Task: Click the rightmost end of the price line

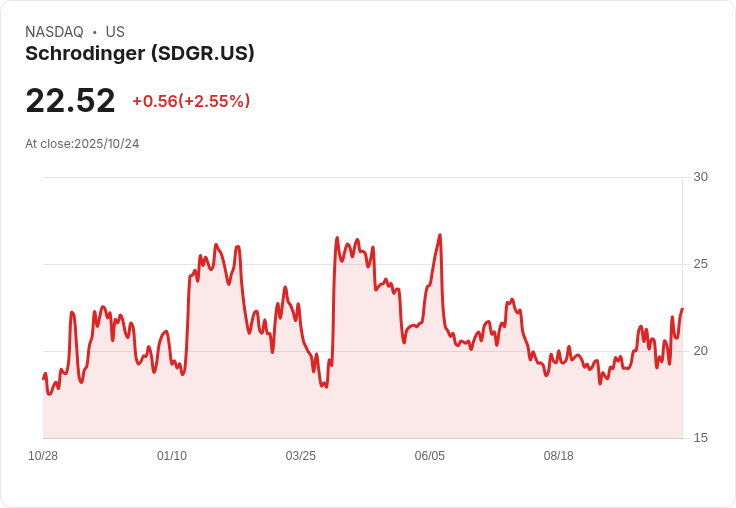Action: (682, 310)
